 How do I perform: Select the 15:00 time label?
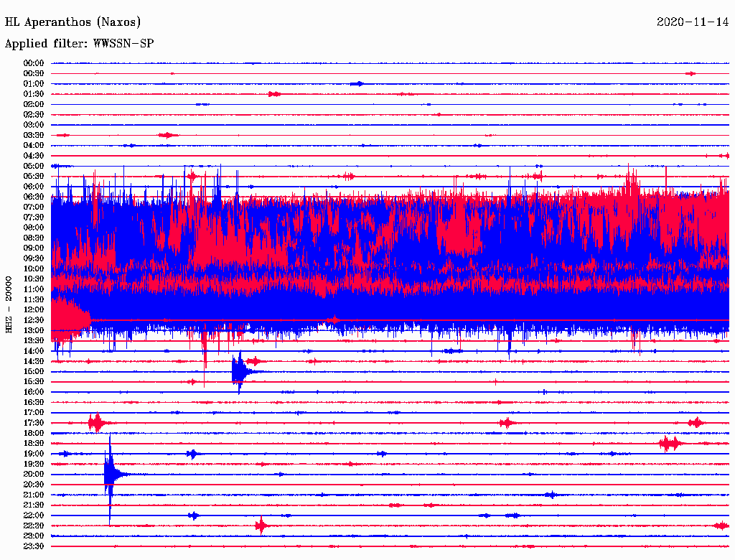[34, 371]
